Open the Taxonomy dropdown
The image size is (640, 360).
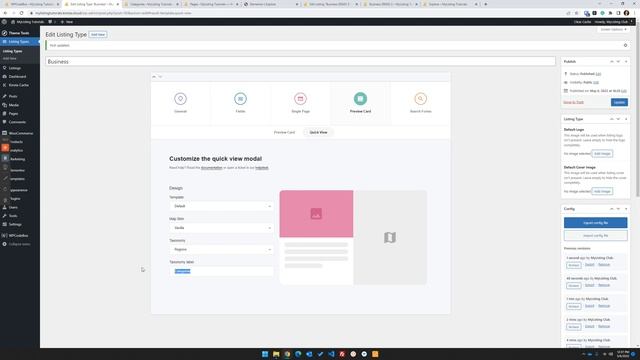coord(221,249)
